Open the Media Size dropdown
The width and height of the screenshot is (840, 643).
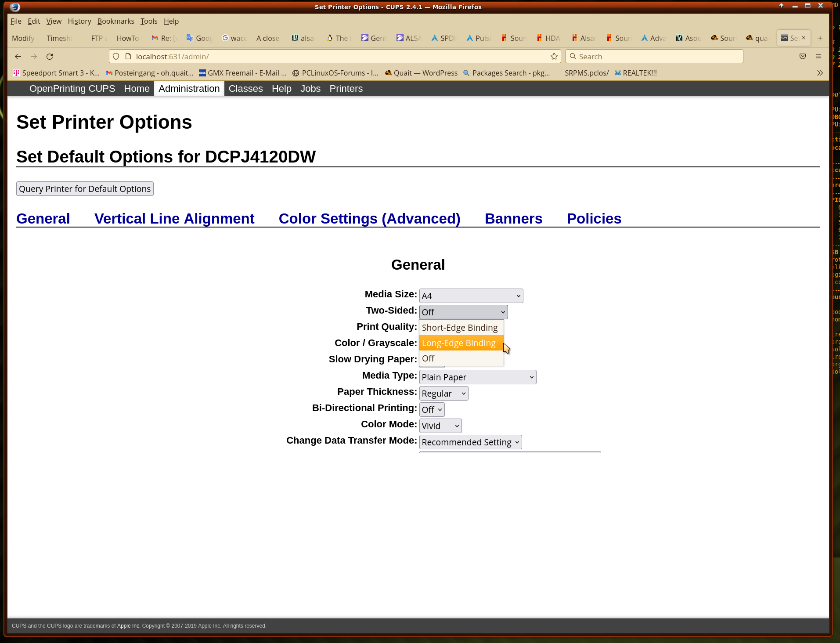tap(471, 296)
